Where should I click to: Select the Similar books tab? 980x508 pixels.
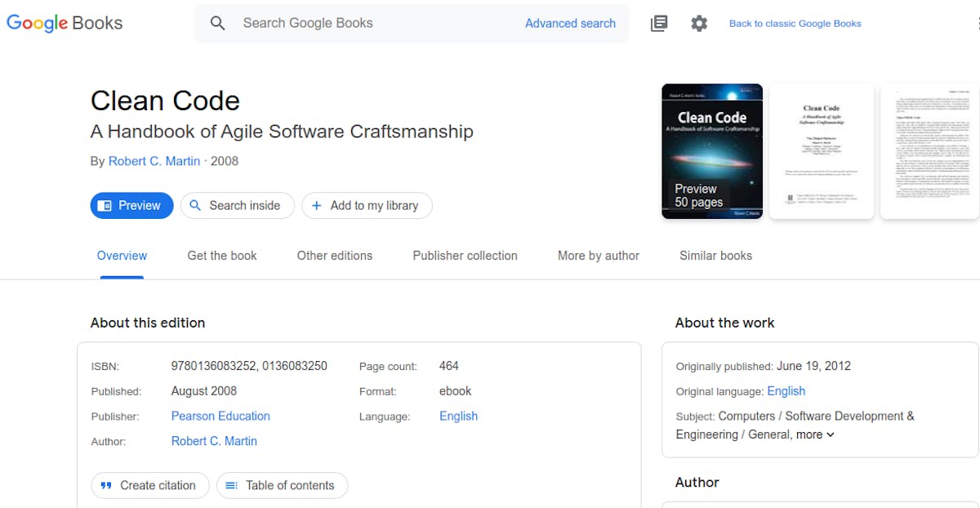click(715, 256)
